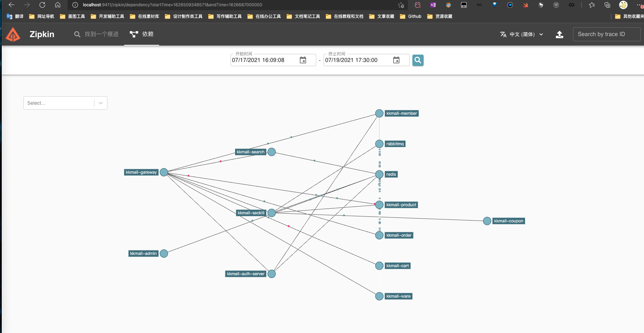Image resolution: width=644 pixels, height=333 pixels.
Task: Click the upload JSON icon
Action: pyautogui.click(x=559, y=34)
